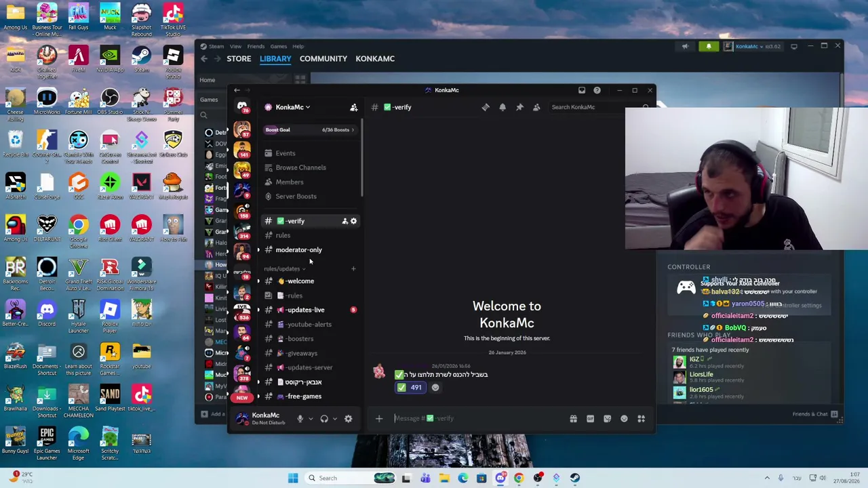The height and width of the screenshot is (488, 868).
Task: Open Discord direct messages home icon
Action: click(242, 106)
